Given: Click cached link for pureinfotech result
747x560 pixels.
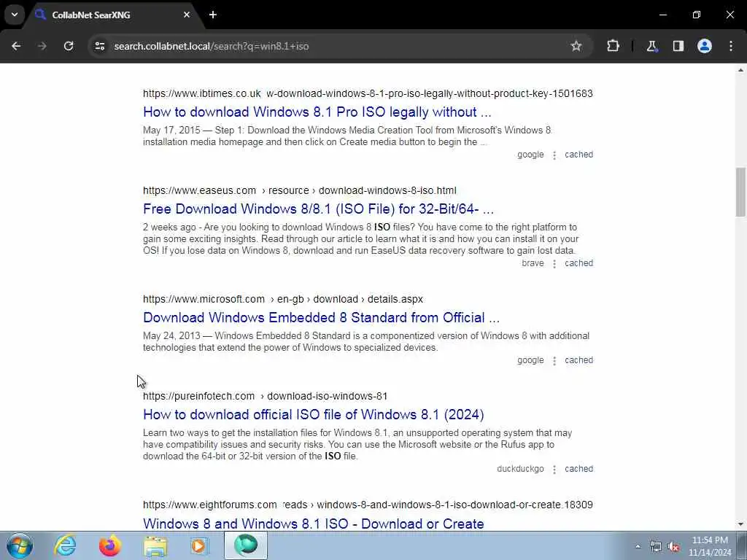Looking at the screenshot, I should [578, 469].
